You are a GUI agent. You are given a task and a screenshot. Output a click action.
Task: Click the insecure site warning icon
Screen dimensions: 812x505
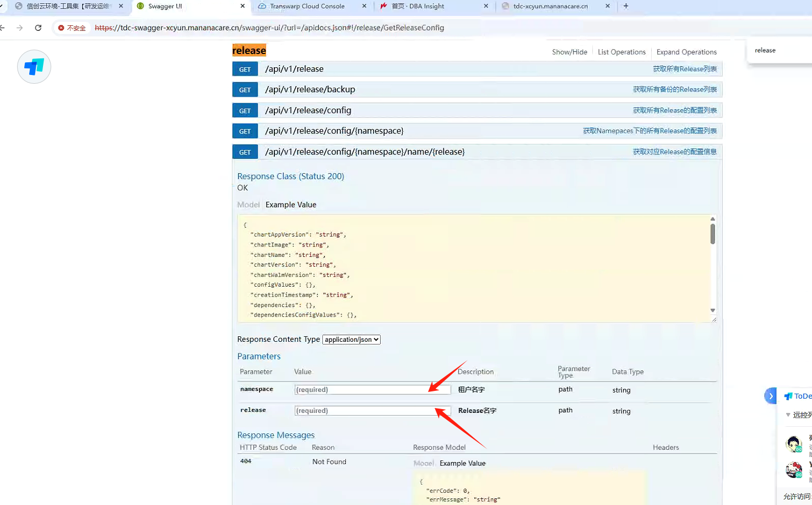tap(61, 28)
